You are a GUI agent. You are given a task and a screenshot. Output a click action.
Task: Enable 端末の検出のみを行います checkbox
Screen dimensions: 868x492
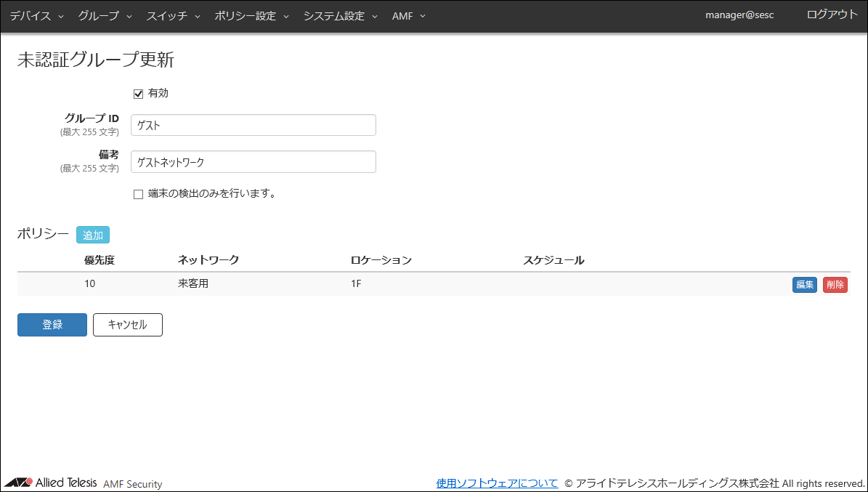pos(139,194)
